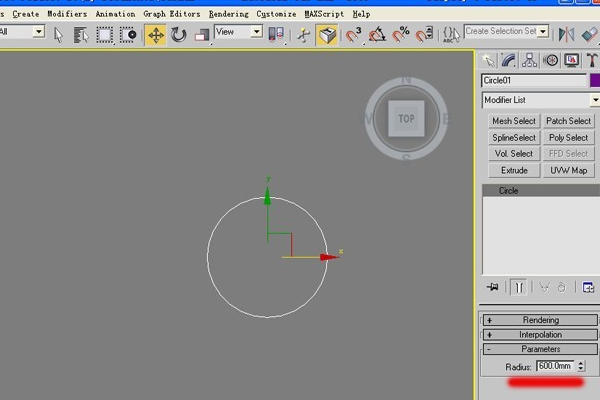The image size is (600, 400).
Task: Activate Select and Rotate tool
Action: click(x=178, y=35)
